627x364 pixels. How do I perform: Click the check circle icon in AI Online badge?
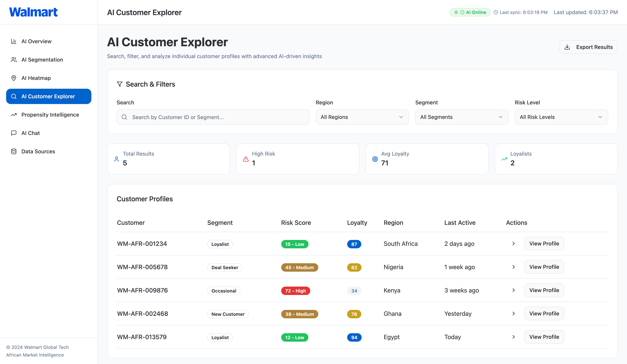coord(462,12)
